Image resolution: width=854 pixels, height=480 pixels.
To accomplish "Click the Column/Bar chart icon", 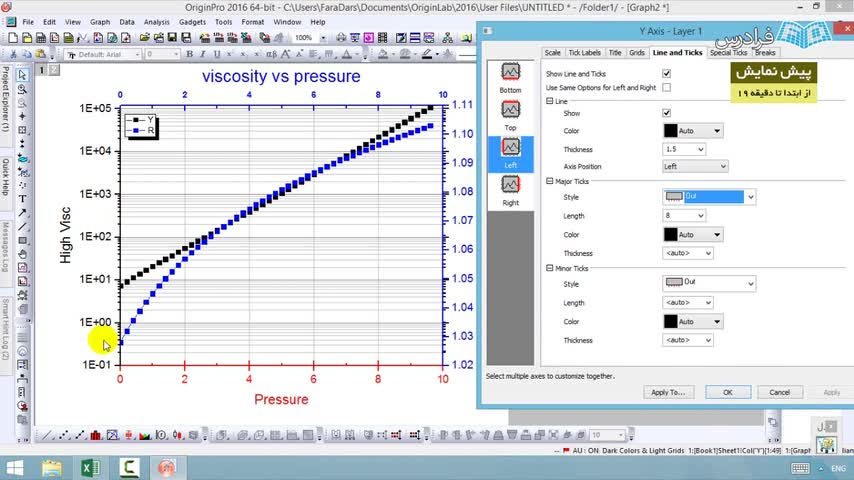I will 96,435.
